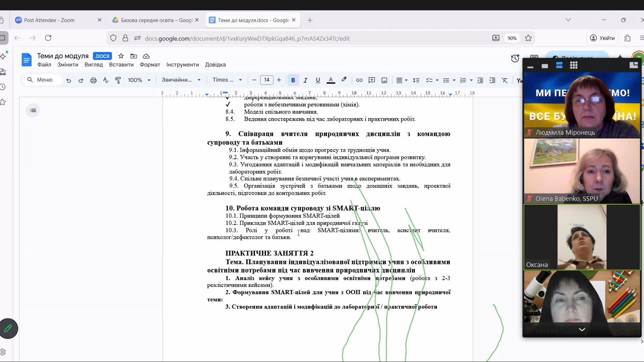Toggle underline formatting button
Image resolution: width=644 pixels, height=362 pixels.
318,80
